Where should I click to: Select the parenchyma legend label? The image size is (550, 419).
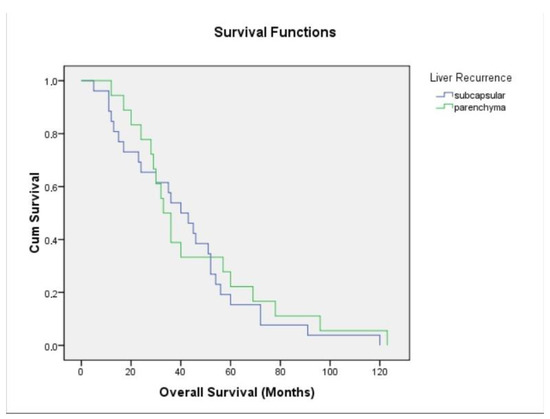pyautogui.click(x=479, y=108)
